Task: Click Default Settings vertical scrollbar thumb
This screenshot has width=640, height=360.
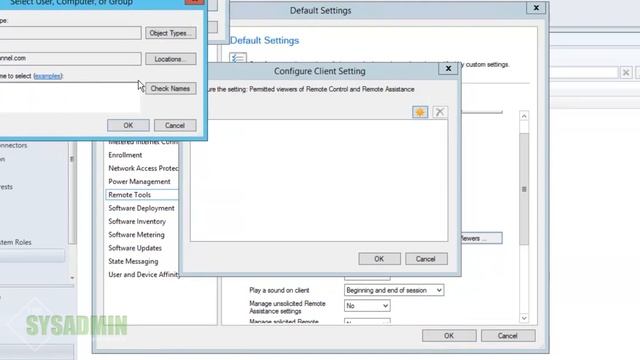Action: [x=524, y=189]
